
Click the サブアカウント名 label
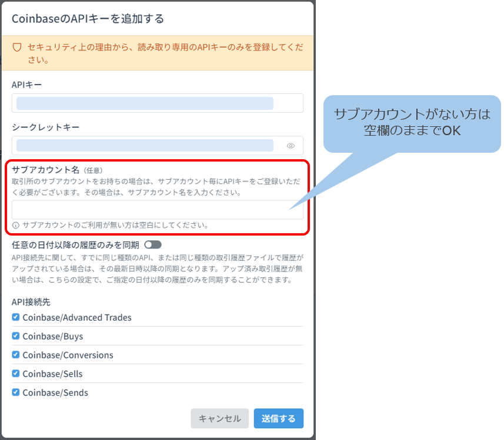(x=46, y=170)
